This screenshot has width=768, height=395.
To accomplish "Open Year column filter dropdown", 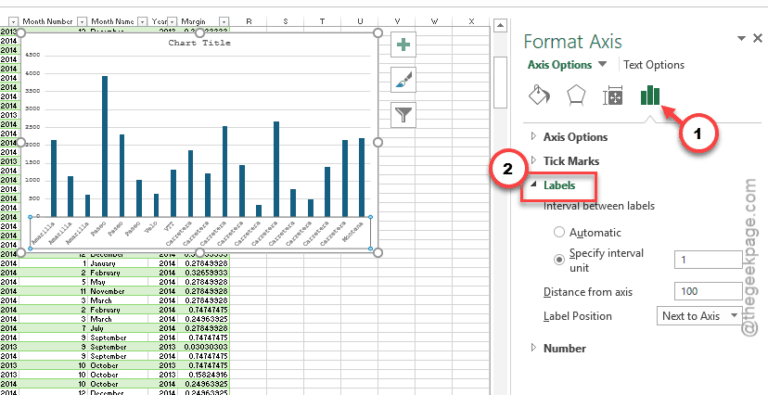I will click(172, 22).
